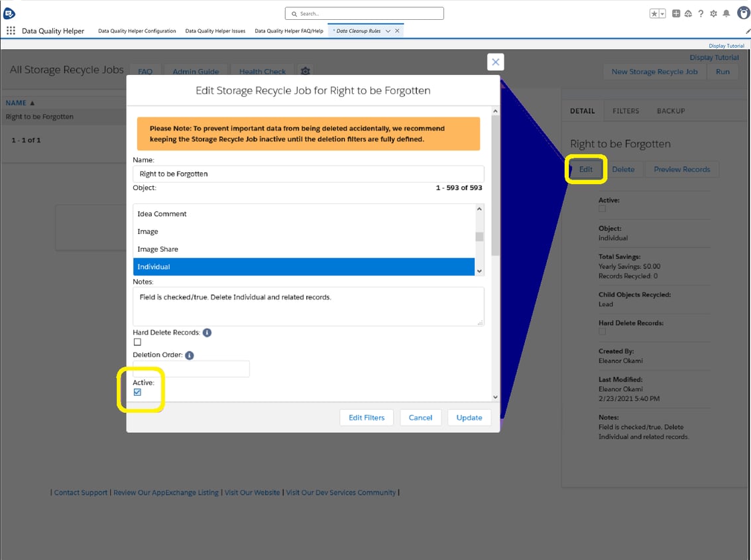This screenshot has height=560, width=751.
Task: Click Edit button in detail panel
Action: [586, 169]
